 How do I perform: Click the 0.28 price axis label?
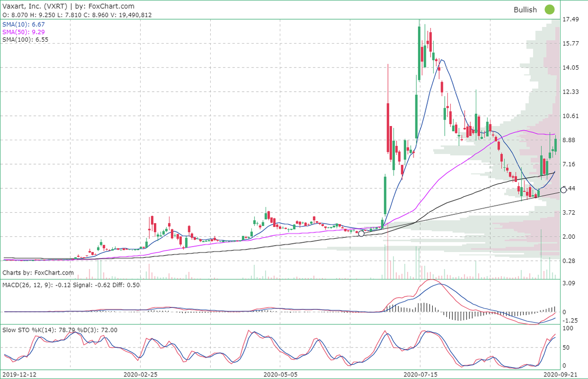[x=570, y=260]
